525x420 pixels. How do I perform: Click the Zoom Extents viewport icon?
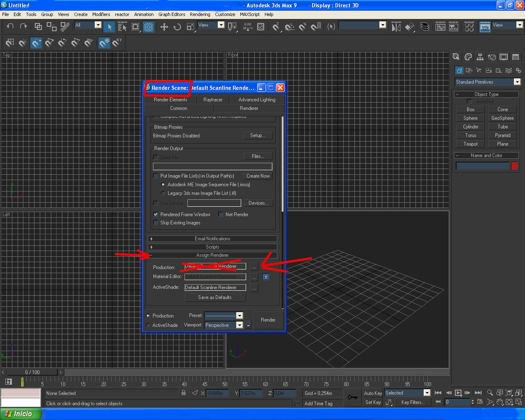[x=509, y=393]
